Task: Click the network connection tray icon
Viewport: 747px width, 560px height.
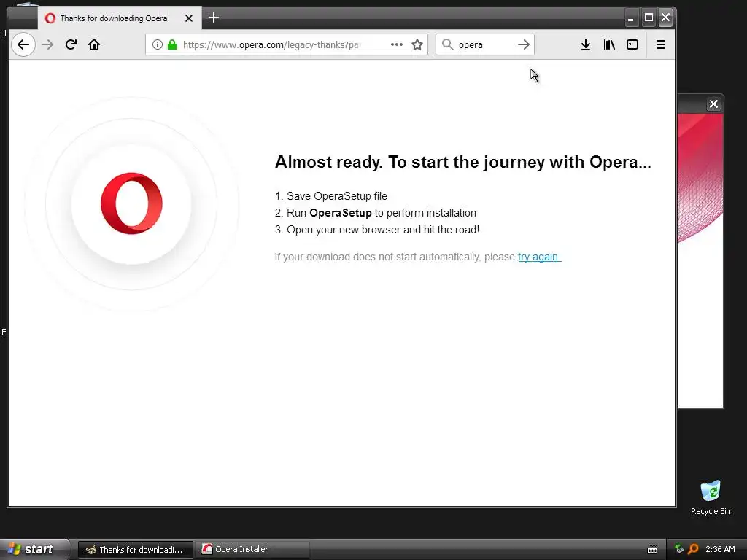Action: pos(679,549)
